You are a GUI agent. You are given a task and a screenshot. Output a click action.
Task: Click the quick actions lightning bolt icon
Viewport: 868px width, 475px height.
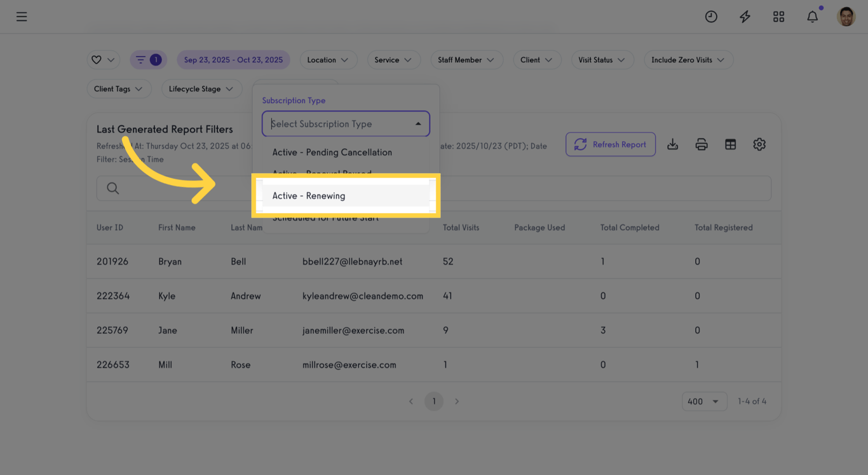[745, 17]
